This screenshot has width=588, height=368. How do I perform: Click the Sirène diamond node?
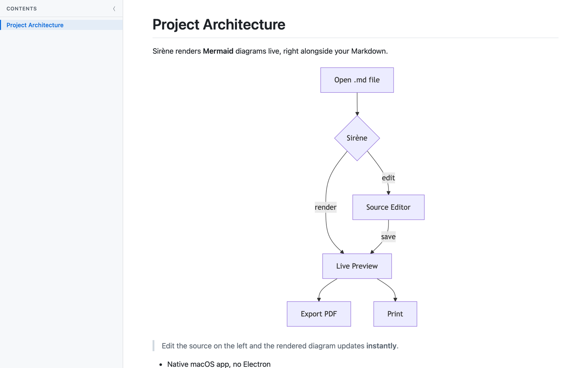click(x=357, y=138)
